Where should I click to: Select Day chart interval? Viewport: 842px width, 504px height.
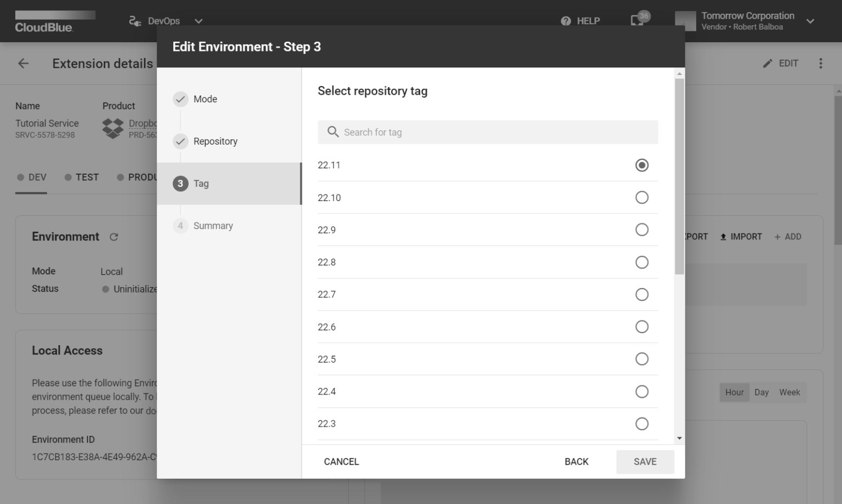761,392
